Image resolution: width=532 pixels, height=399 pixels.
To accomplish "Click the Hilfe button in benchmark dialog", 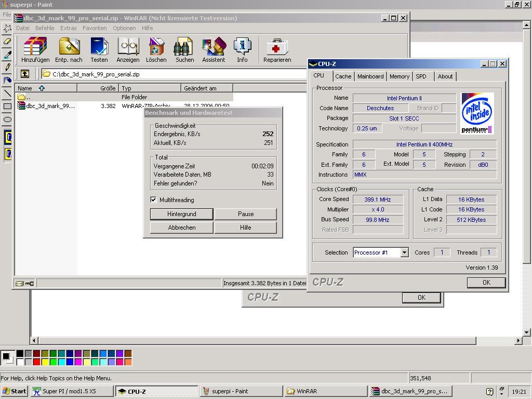I will 246,228.
